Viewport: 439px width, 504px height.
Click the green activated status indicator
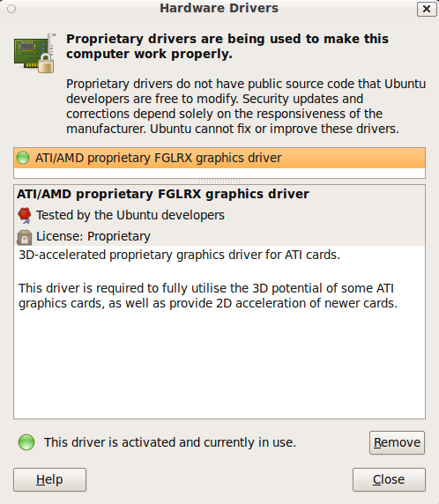tap(26, 442)
